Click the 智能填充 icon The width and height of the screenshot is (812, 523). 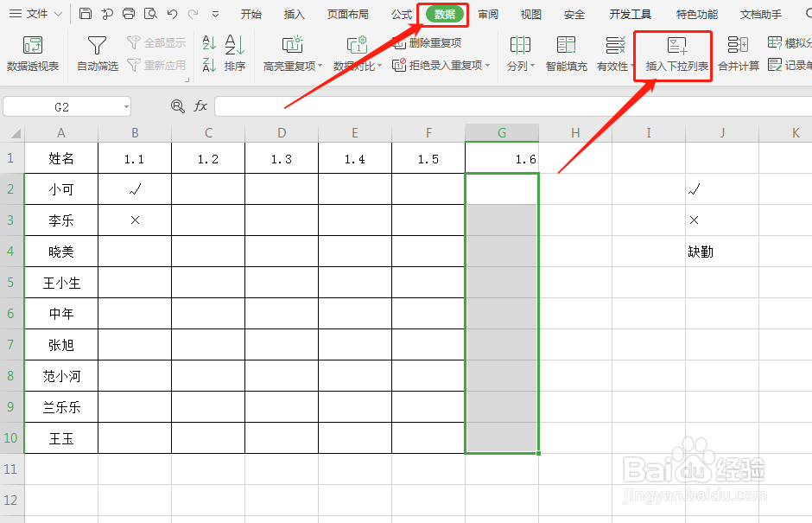[566, 45]
